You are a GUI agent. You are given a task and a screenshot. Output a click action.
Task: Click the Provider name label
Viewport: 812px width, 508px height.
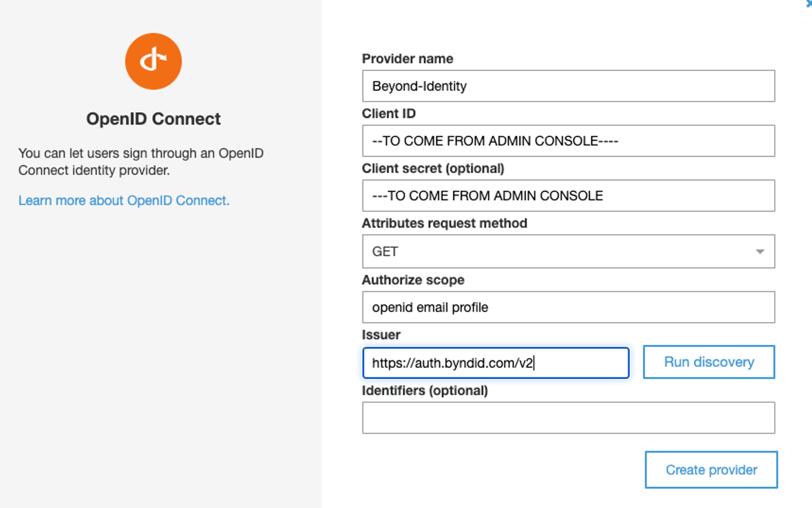(408, 59)
